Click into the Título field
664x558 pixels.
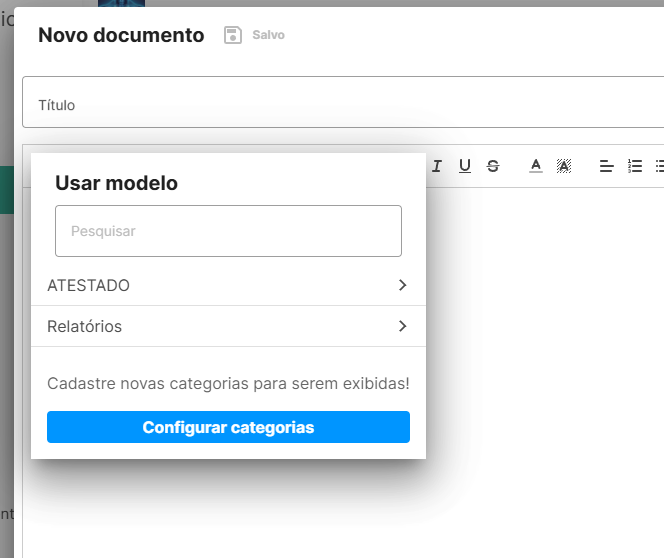click(340, 104)
